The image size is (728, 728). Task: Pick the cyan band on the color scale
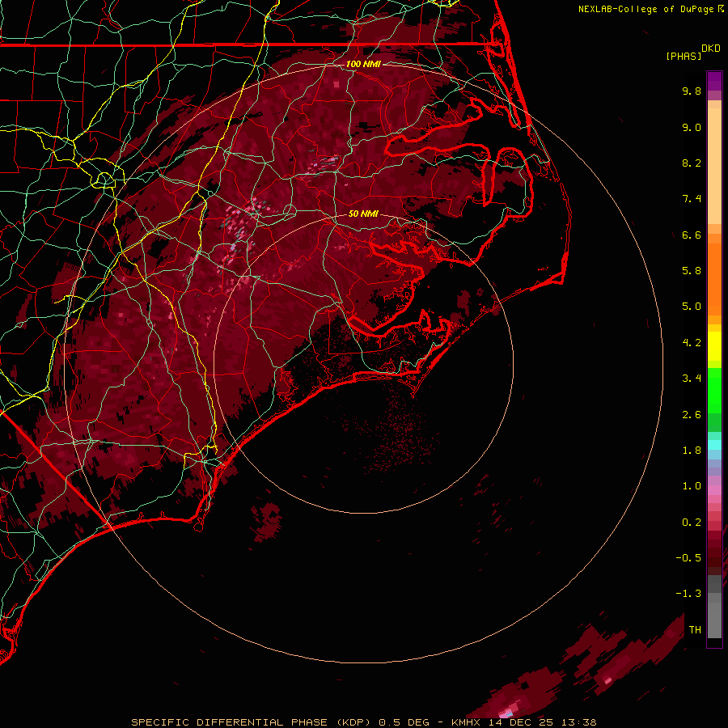[x=714, y=445]
